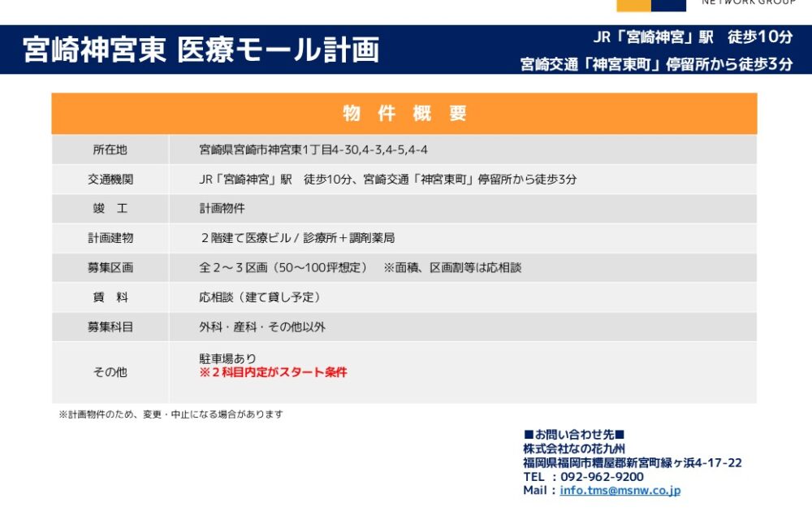Click the 株式会社なの花九州 company name

tap(573, 448)
